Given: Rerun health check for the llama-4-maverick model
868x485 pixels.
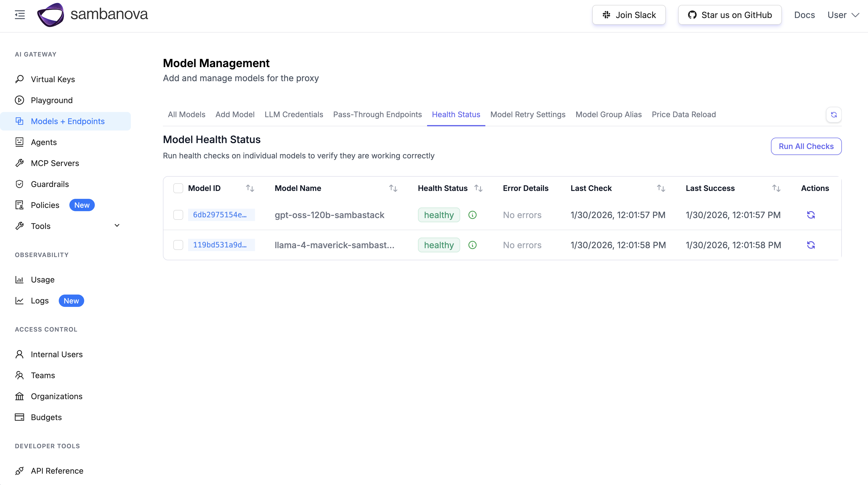Looking at the screenshot, I should tap(811, 245).
